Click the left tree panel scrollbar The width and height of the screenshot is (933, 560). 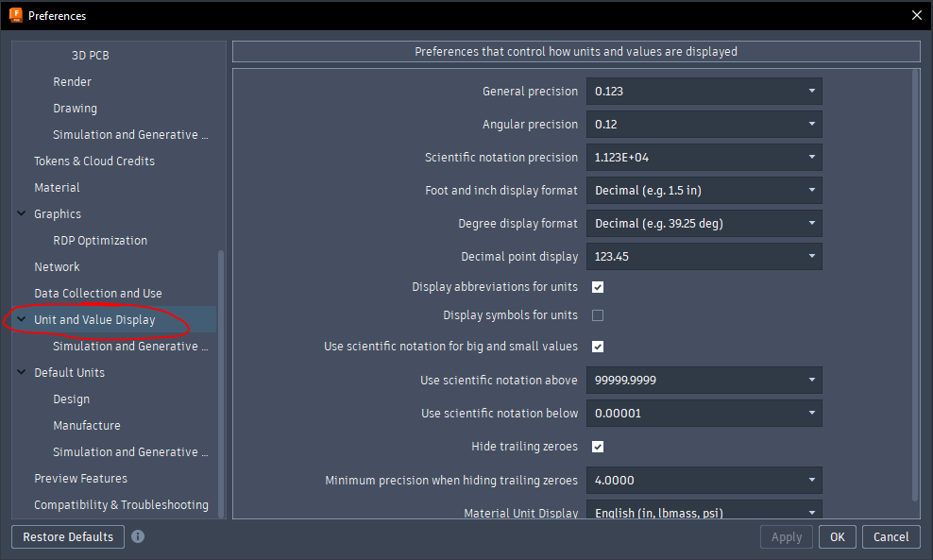click(x=221, y=383)
